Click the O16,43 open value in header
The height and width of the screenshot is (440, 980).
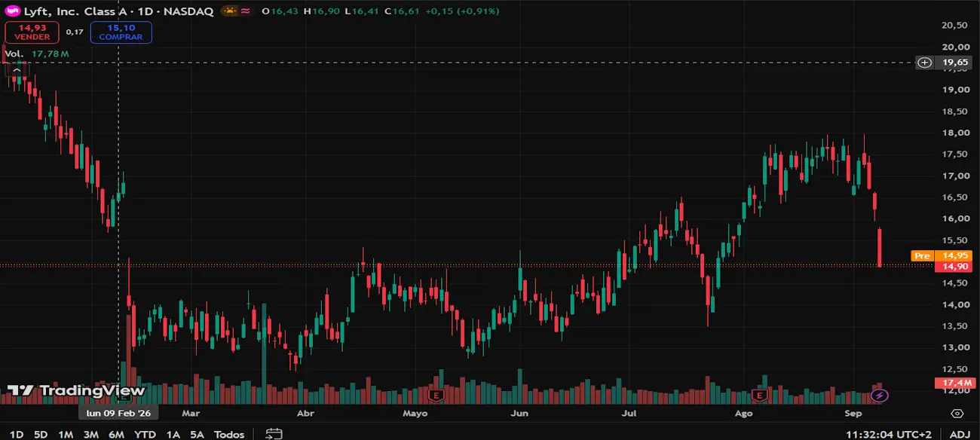click(278, 11)
